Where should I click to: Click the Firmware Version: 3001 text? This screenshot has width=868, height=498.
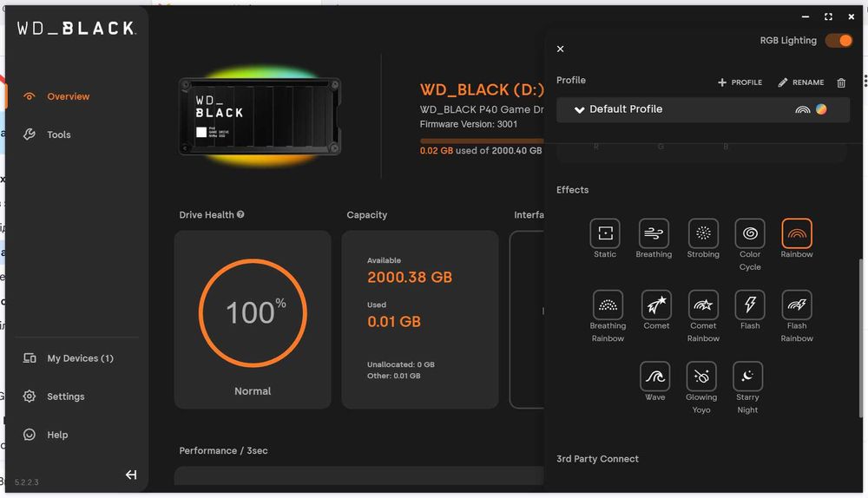click(469, 125)
